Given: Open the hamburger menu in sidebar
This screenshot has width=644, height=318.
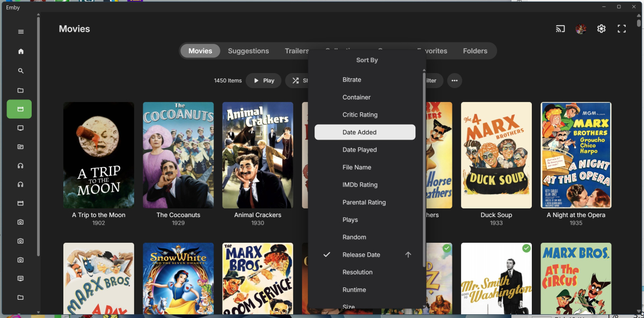Looking at the screenshot, I should click(21, 32).
